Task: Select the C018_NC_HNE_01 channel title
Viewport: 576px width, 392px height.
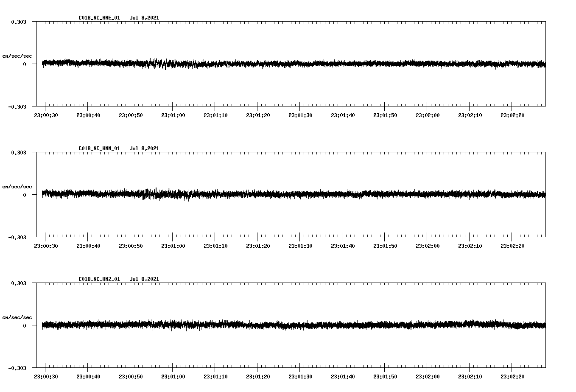Action: coord(98,18)
